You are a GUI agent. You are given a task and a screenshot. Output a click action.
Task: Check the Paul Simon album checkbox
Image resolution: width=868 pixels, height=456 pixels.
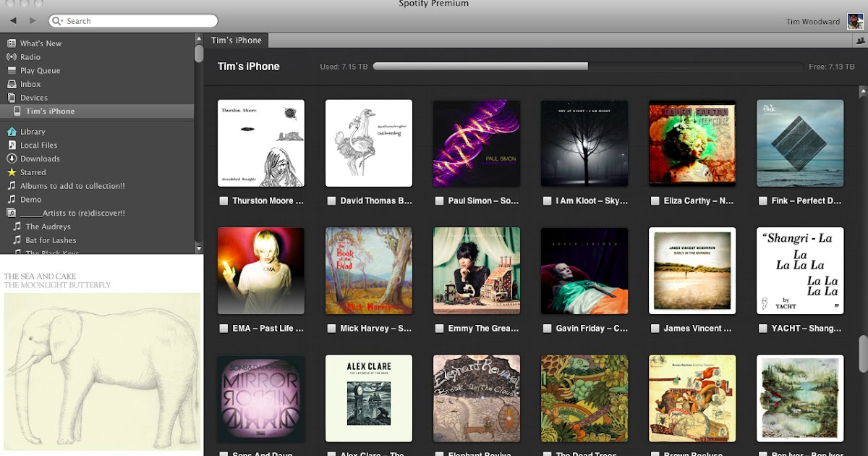coord(439,201)
